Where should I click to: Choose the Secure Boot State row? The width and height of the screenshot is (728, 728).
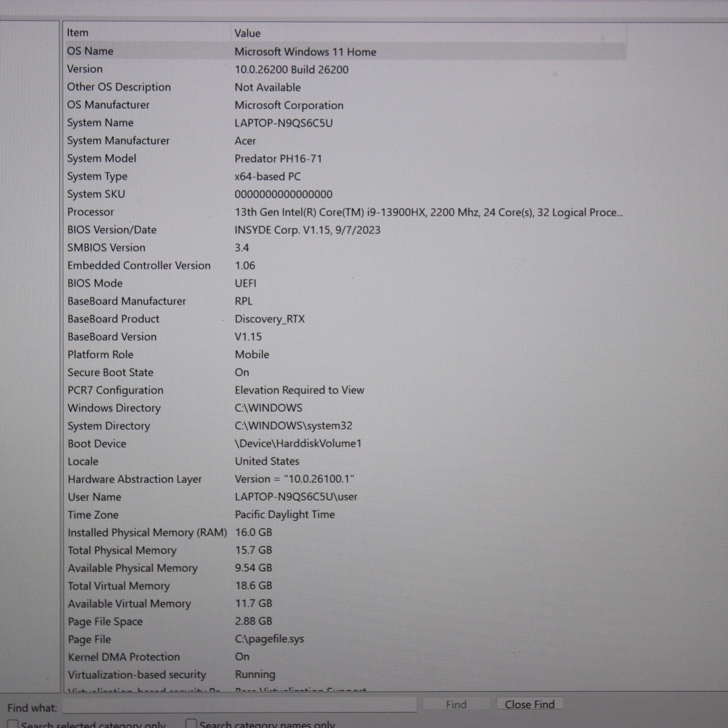tap(110, 373)
